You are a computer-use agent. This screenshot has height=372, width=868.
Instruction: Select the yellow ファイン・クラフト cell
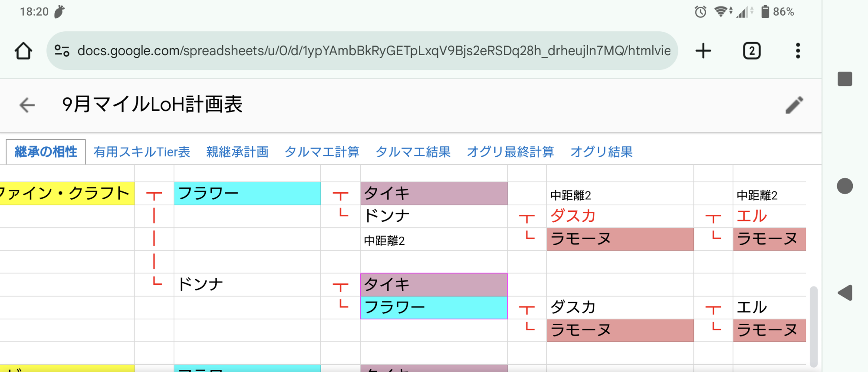coord(67,194)
